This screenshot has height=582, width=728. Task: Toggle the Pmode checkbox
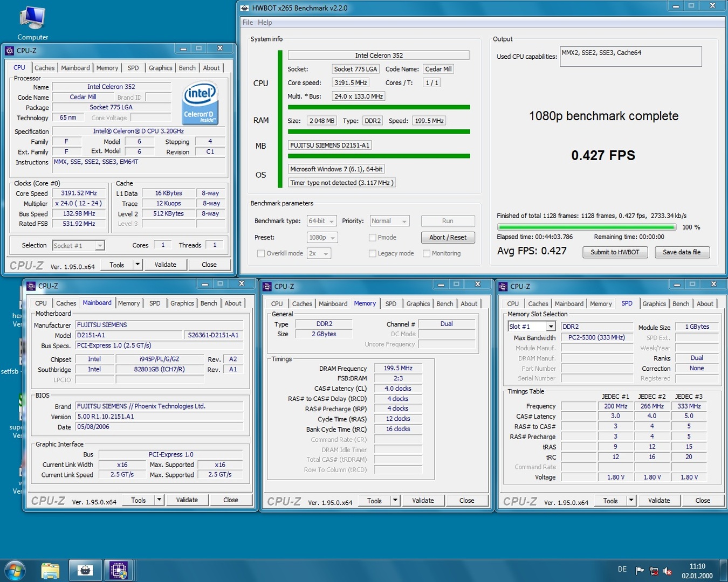click(x=372, y=238)
